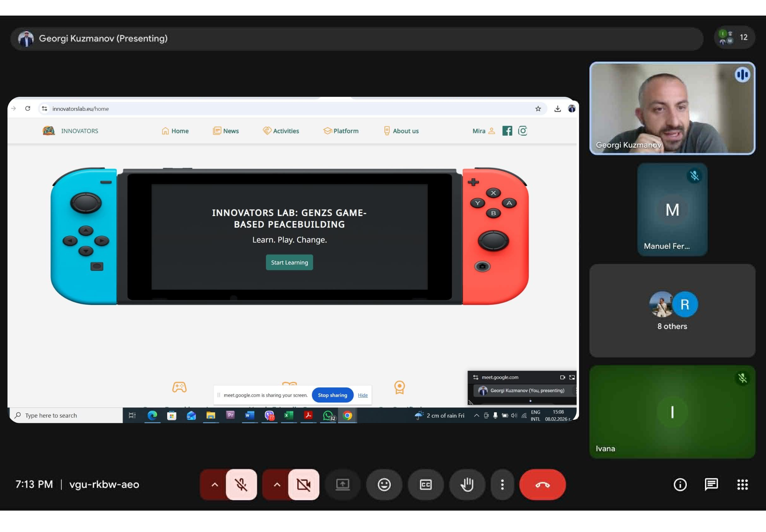
Task: Click the INNOVATORS logo
Action: 70,131
